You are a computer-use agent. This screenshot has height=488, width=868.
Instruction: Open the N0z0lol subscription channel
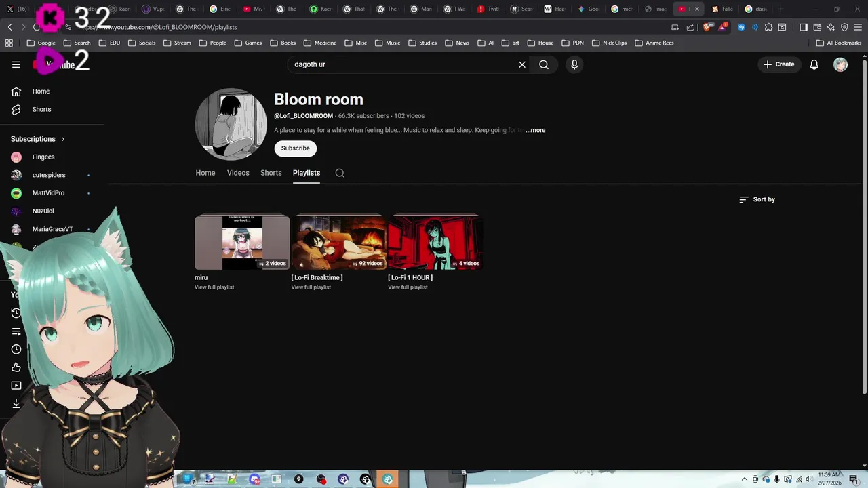(x=43, y=211)
